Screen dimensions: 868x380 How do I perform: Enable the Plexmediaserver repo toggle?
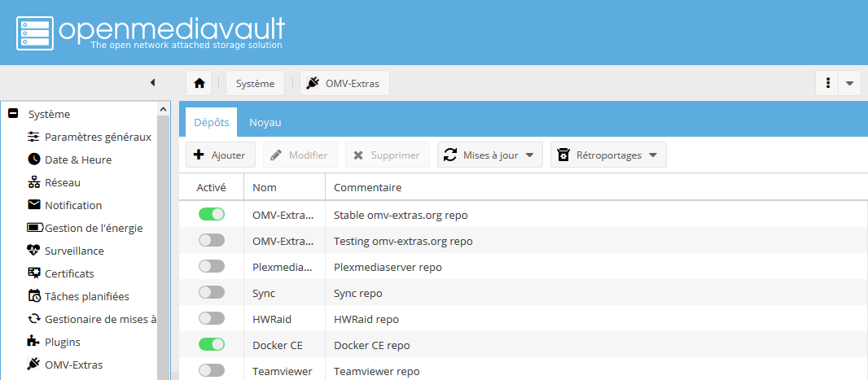(211, 266)
